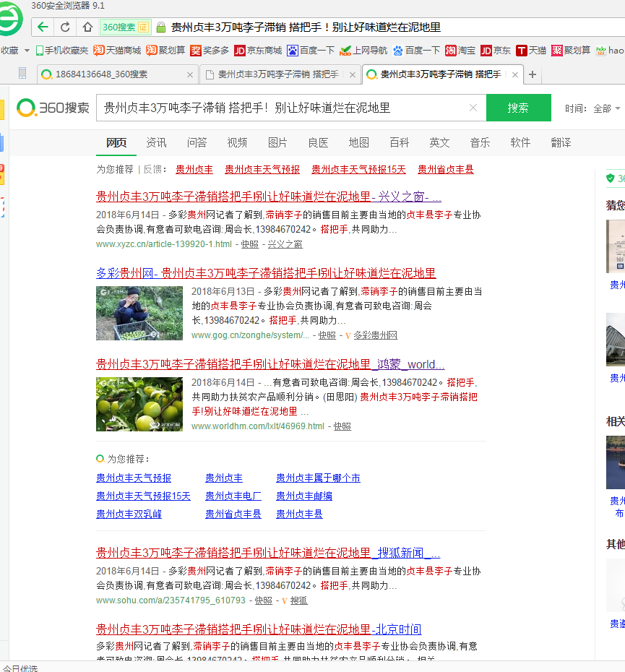
Task: Click the recommended link 贵州贞丰属于哪个市
Action: coord(318,478)
